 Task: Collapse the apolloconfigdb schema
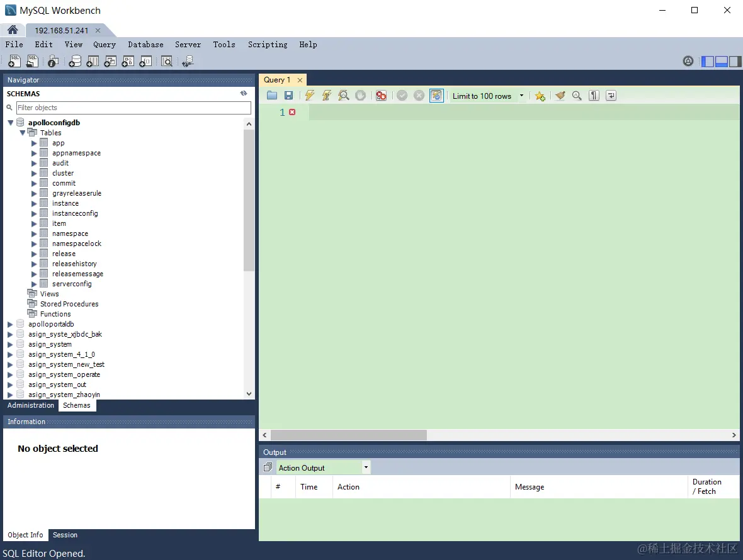pos(11,123)
